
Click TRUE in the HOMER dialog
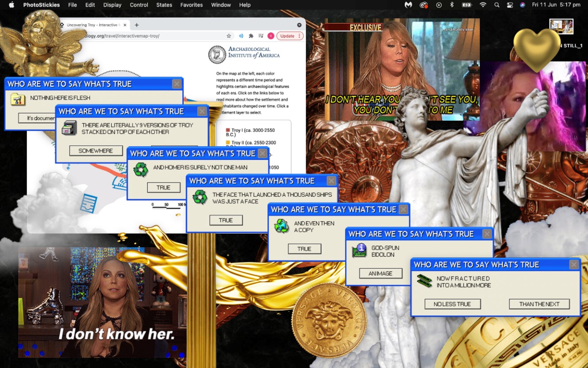pyautogui.click(x=164, y=187)
